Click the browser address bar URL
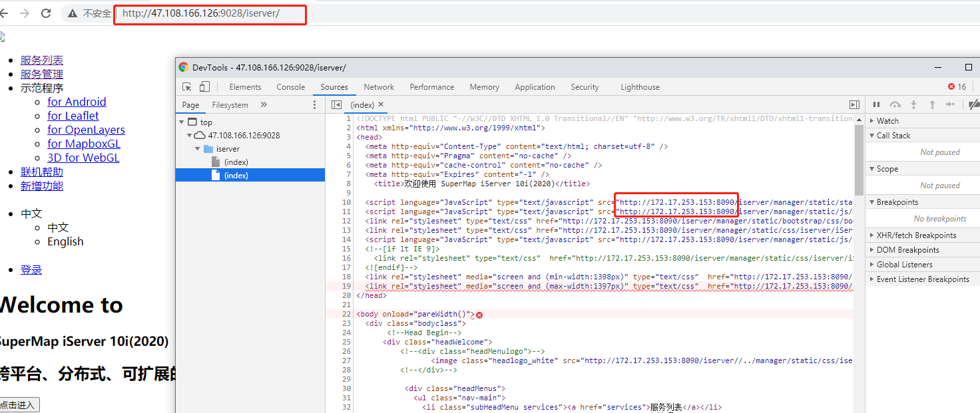980x413 pixels. (x=201, y=13)
